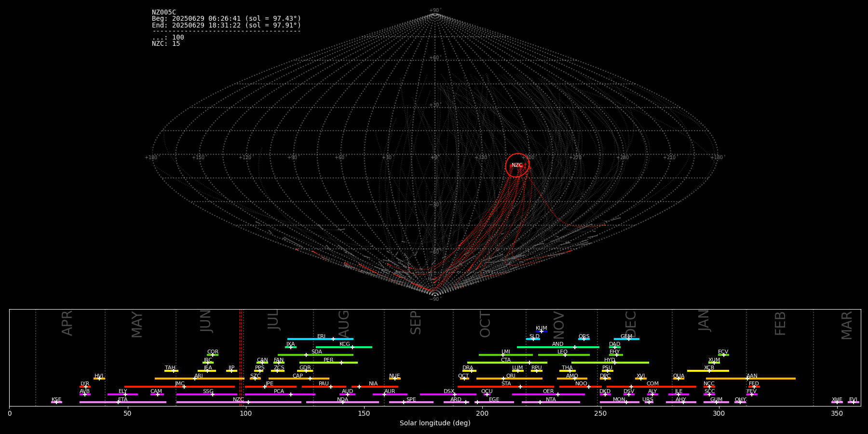The image size is (868, 434).
Task: Click the green AND activity bar
Action: pyautogui.click(x=558, y=347)
